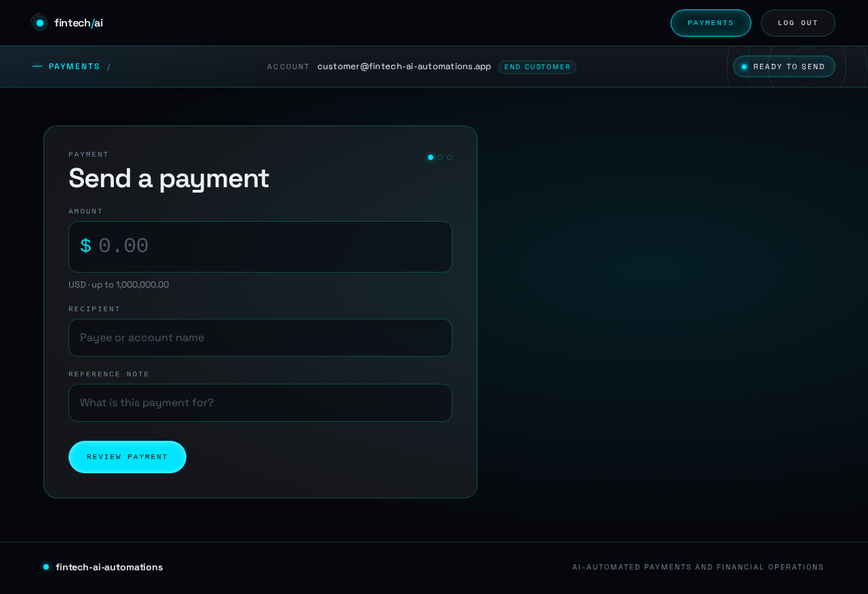The image size is (868, 594).
Task: Click the Ready to Send status pill
Action: [784, 66]
